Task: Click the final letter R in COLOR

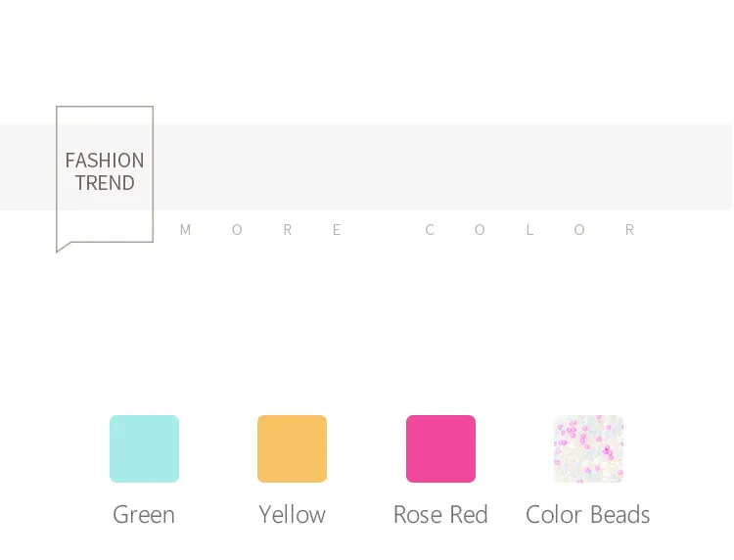Action: coord(629,230)
